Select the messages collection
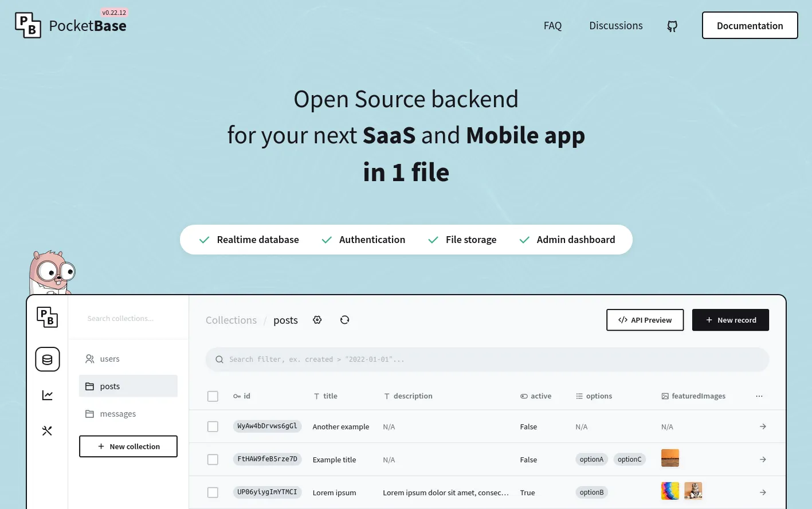812x509 pixels. [128, 414]
